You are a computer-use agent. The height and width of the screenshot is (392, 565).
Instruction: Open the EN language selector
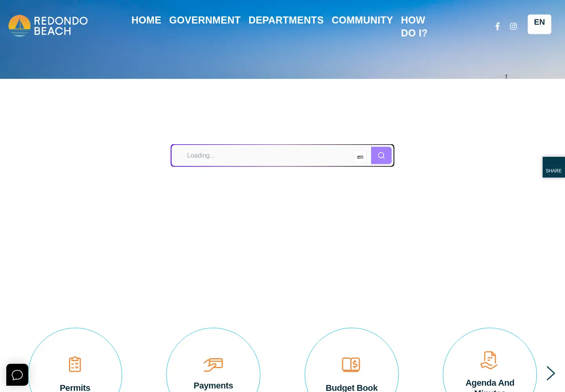click(539, 24)
